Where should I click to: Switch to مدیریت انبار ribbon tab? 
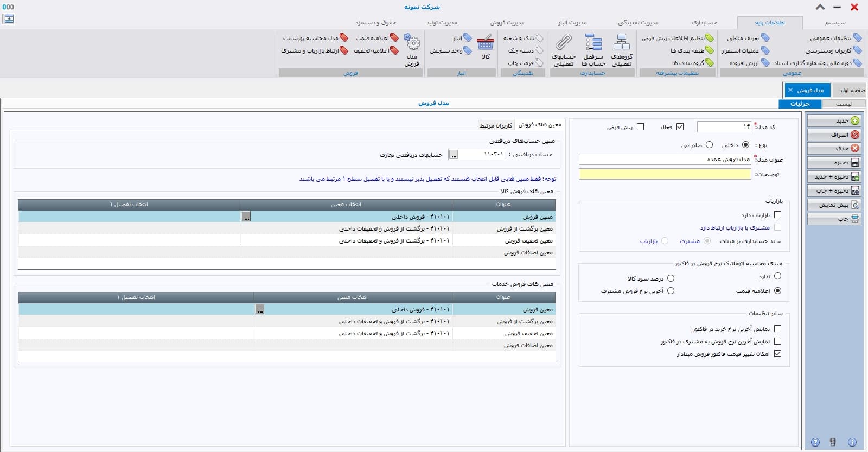click(x=572, y=22)
